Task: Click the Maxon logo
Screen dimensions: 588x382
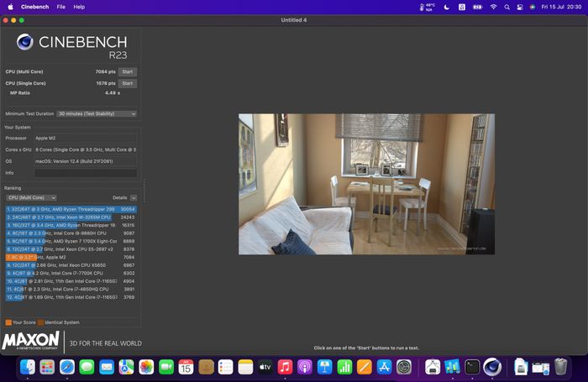Action: 30,340
